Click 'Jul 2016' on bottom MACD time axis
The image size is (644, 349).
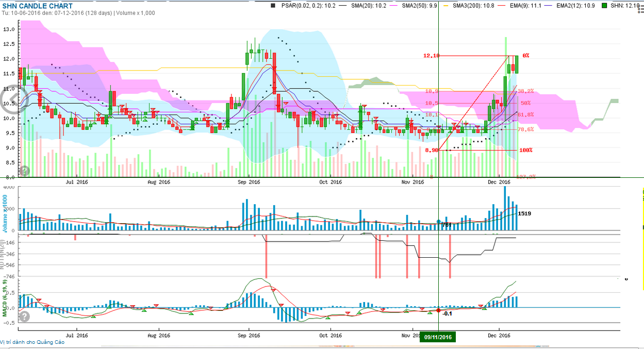[x=77, y=335]
